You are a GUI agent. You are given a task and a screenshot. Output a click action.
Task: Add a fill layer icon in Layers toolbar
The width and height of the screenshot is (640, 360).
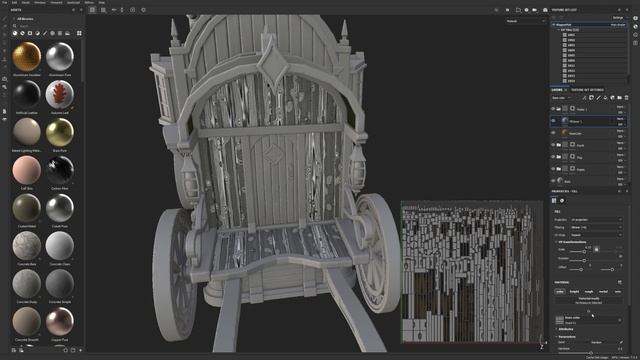click(x=605, y=98)
